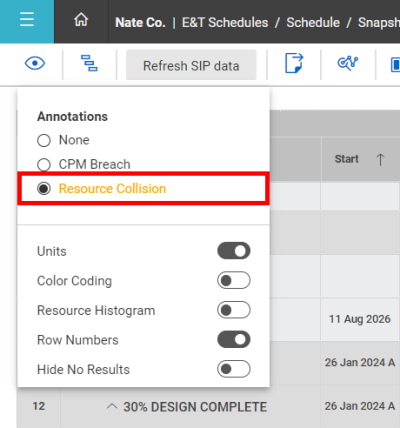
Task: Turn on Hide No Results
Action: [234, 369]
